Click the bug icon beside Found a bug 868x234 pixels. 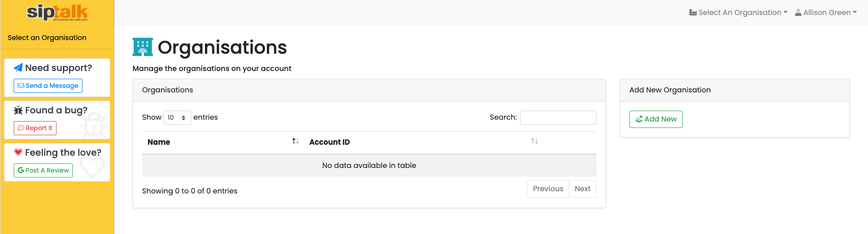pyautogui.click(x=18, y=110)
